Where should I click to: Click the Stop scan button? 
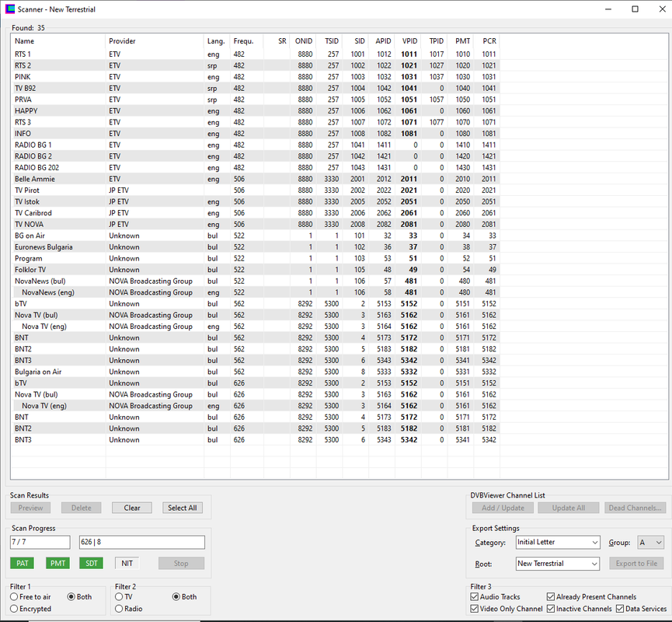click(x=181, y=563)
